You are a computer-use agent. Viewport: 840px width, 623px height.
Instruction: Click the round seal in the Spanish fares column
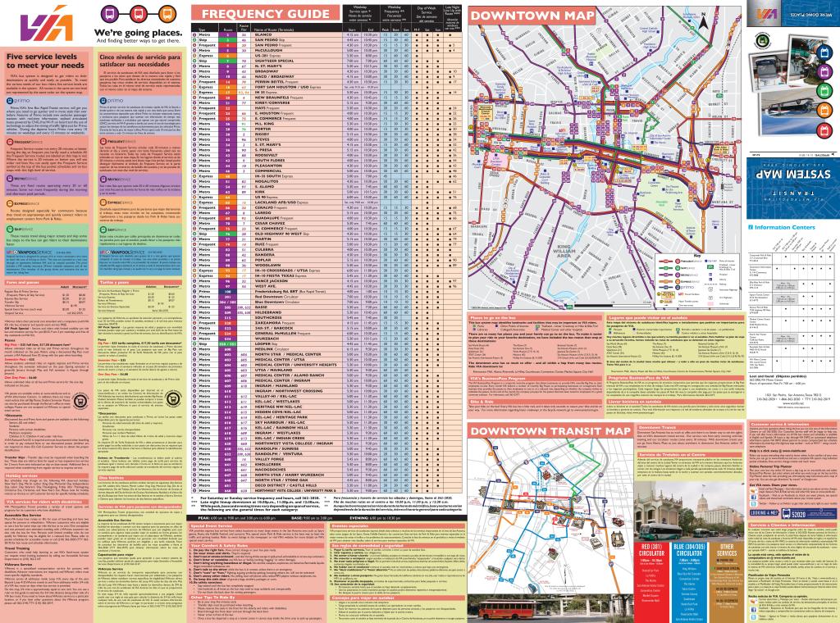(174, 398)
